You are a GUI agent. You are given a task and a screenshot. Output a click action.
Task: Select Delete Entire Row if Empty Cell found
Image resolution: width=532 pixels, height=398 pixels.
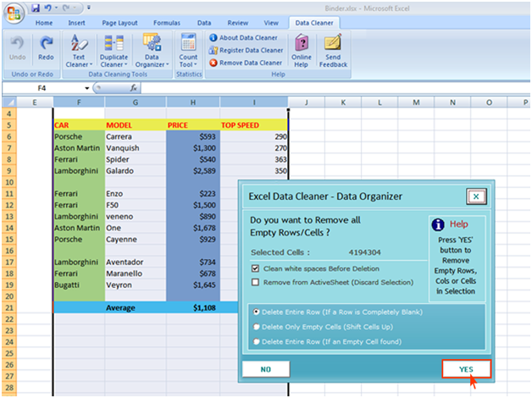click(x=257, y=341)
